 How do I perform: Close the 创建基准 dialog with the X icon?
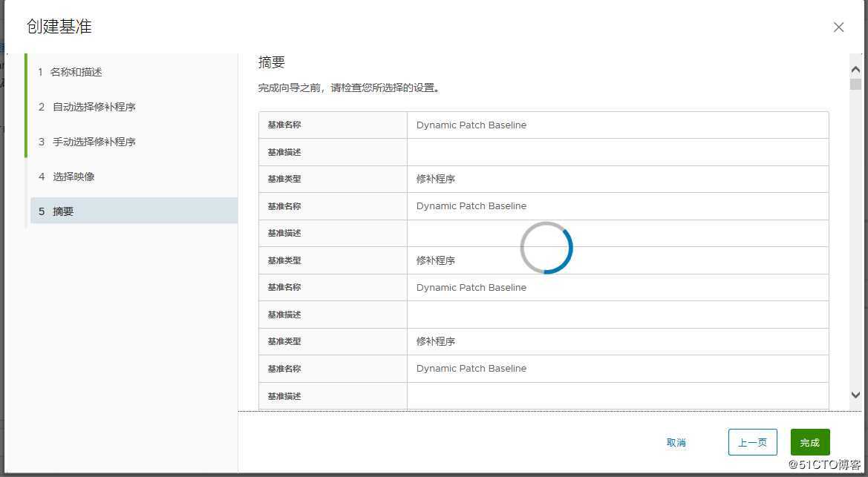tap(838, 27)
